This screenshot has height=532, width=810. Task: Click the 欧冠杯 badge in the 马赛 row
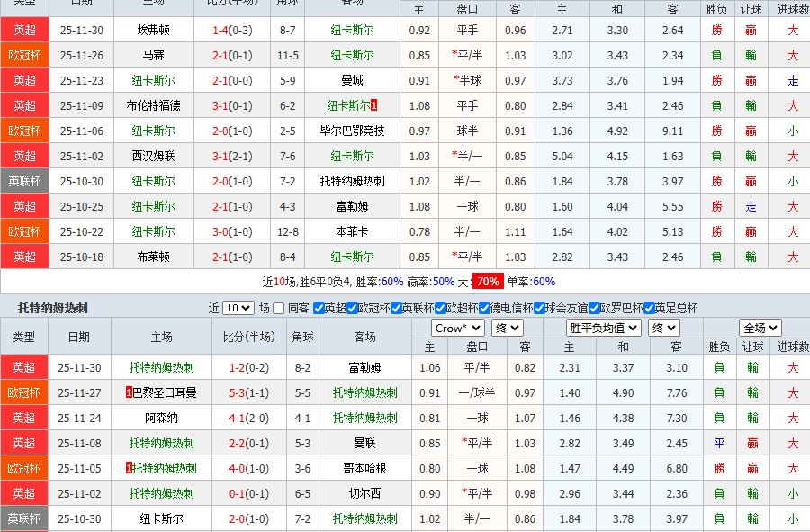pyautogui.click(x=24, y=54)
